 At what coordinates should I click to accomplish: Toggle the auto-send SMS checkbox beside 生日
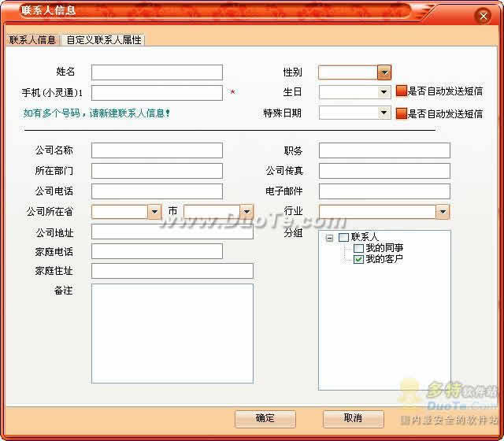401,91
